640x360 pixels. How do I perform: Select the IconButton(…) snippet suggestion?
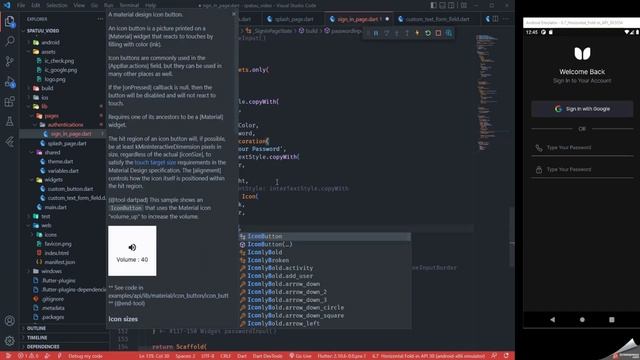coord(325,244)
